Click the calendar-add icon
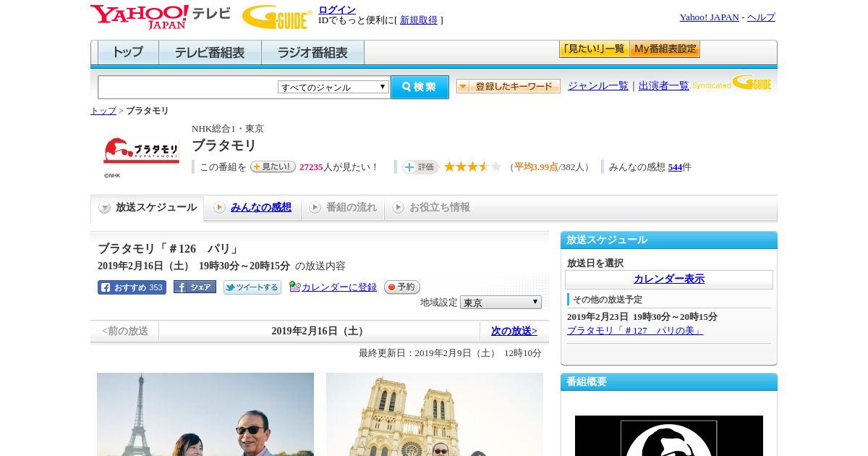This screenshot has width=868, height=456. click(x=294, y=287)
